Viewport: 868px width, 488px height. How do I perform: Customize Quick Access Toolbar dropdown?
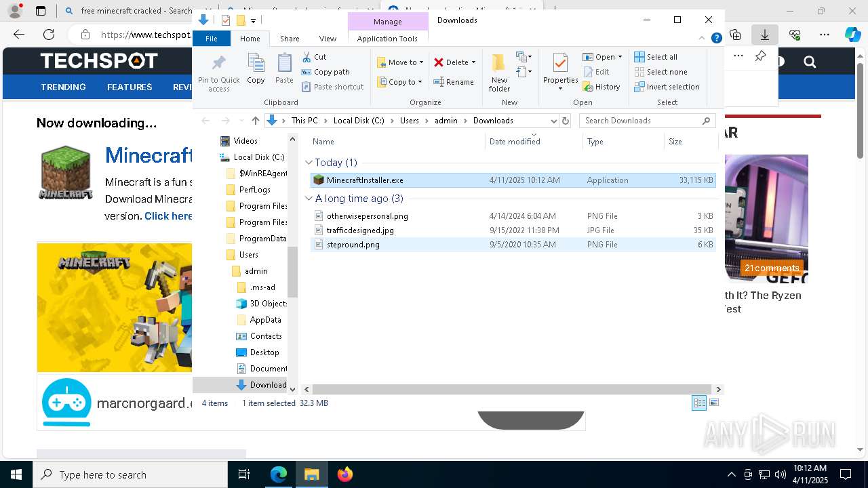[x=254, y=21]
